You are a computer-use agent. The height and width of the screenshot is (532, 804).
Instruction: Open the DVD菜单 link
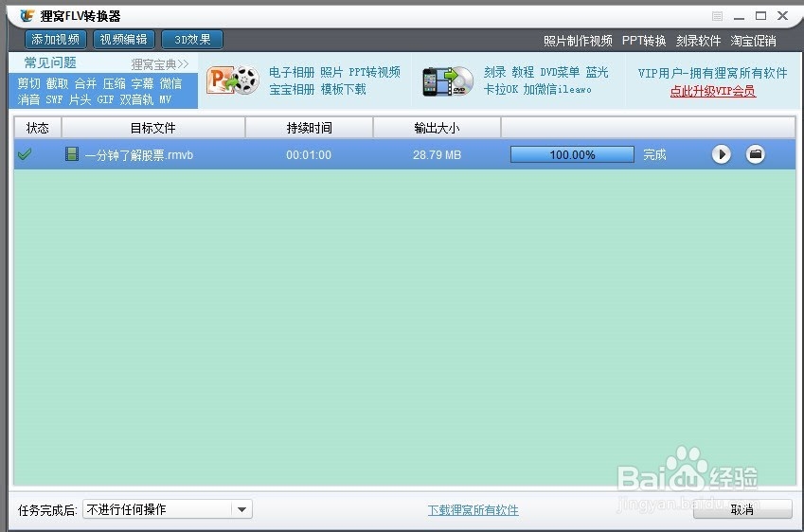coord(560,72)
